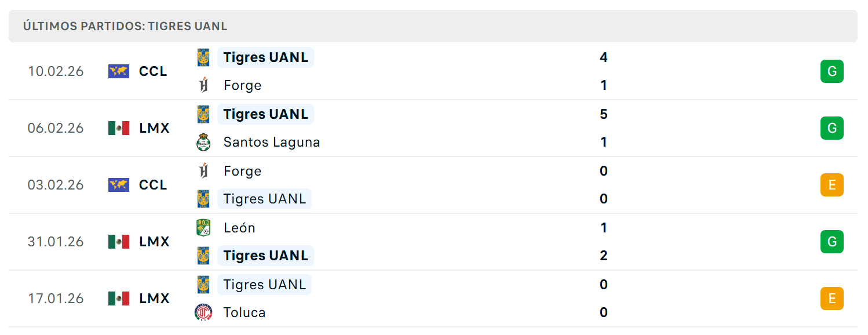This screenshot has height=335, width=868.
Task: Open the León team name link
Action: pos(239,228)
